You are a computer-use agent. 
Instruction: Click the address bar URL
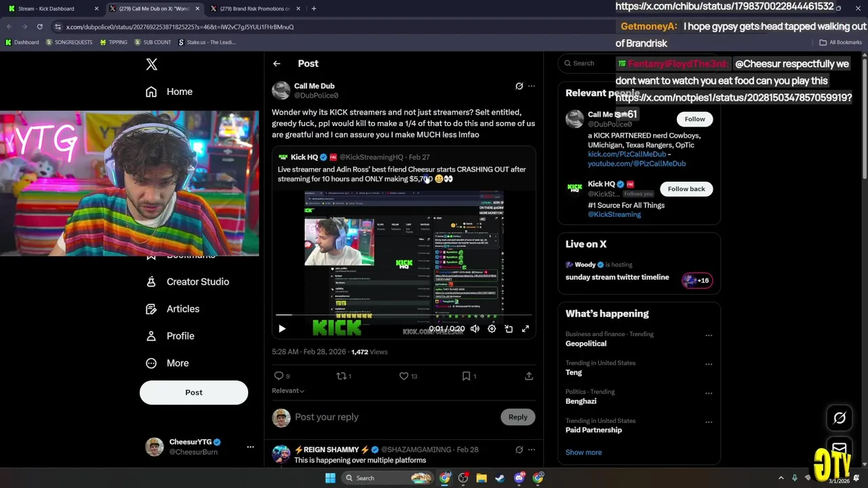180,27
